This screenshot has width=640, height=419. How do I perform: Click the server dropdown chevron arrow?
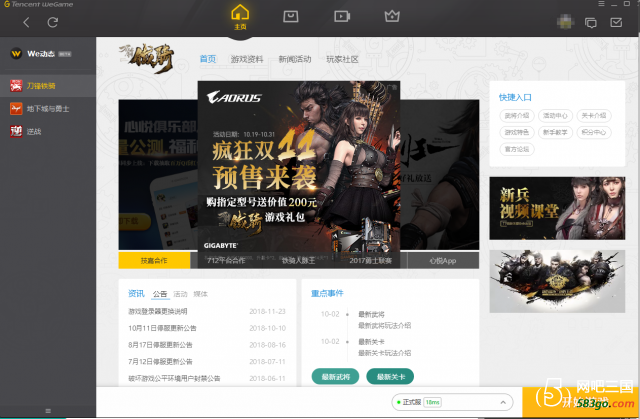point(503,402)
